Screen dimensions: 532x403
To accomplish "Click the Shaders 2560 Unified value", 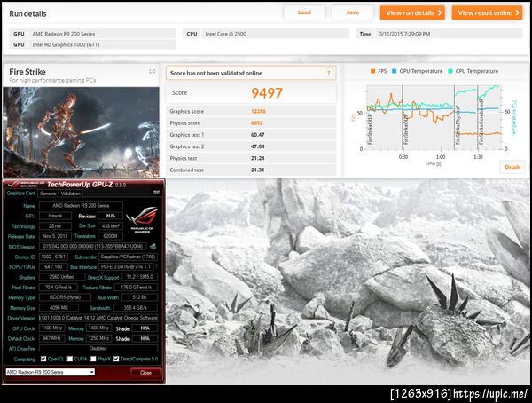I will click(62, 277).
